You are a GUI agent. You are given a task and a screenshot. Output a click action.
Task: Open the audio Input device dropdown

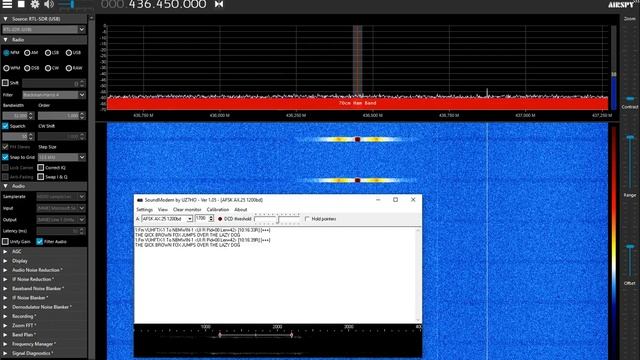click(x=61, y=208)
